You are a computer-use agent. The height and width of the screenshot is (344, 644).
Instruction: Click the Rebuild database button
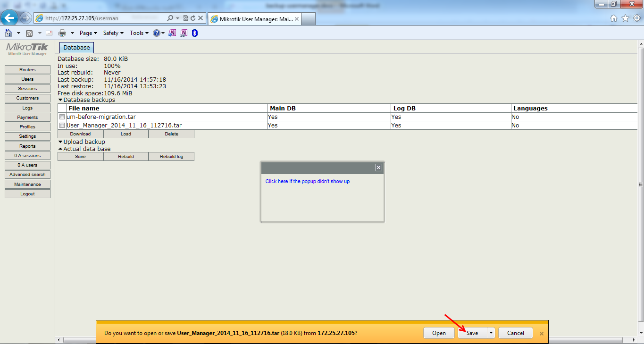(x=126, y=157)
